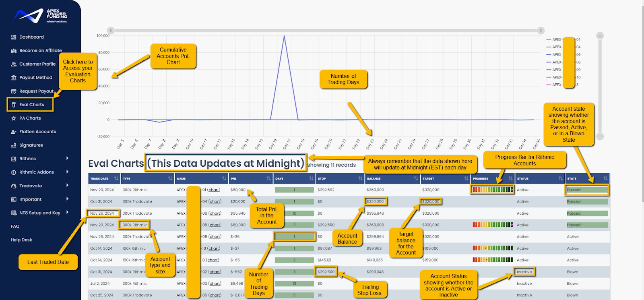Sort table by Stop column arrows
Image resolution: width=644 pixels, height=300 pixels.
click(360, 178)
